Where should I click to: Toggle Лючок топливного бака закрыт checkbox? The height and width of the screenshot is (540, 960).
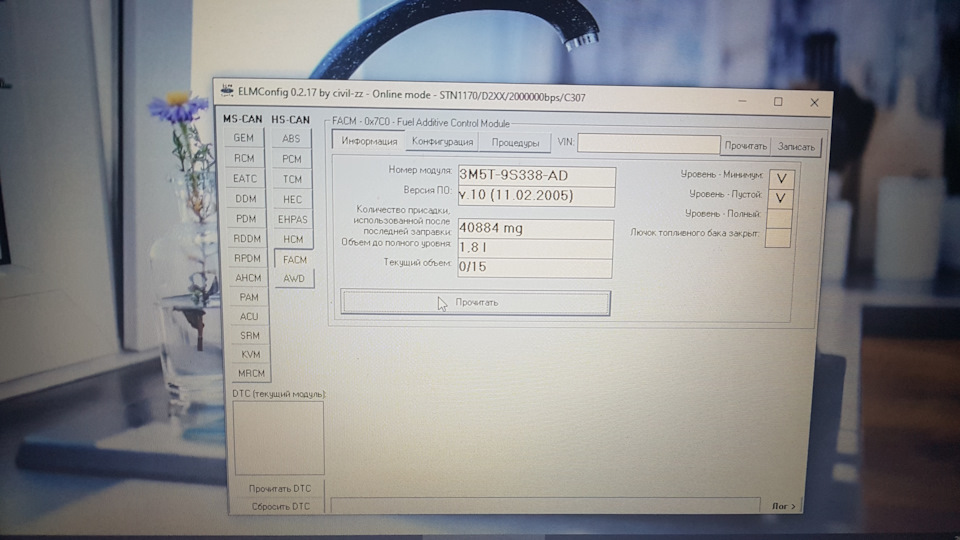778,238
